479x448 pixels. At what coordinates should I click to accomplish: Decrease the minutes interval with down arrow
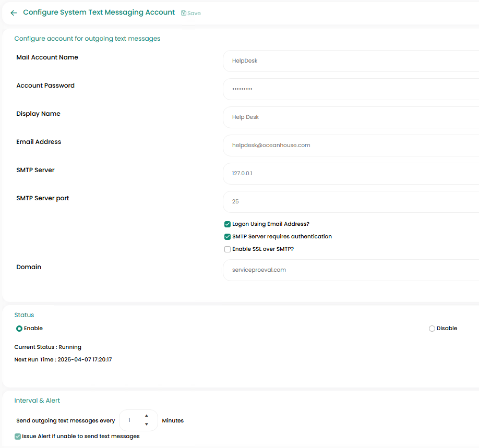(147, 425)
